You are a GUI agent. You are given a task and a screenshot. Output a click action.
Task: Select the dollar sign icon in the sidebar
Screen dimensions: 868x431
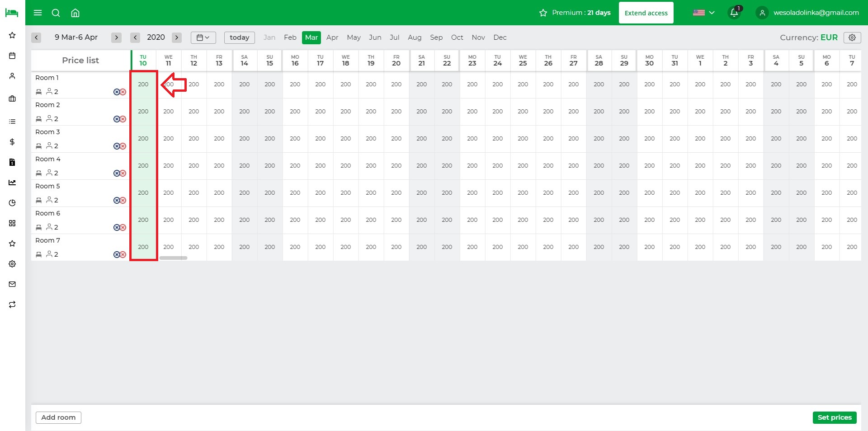pos(12,142)
